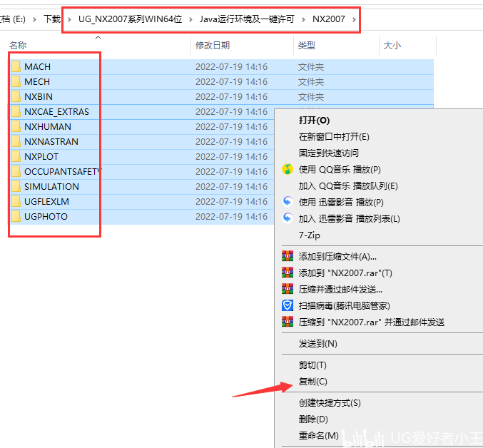Image resolution: width=483 pixels, height=448 pixels.
Task: Click WinRAR icon beside 添加到 "NX2007.rar"(T)
Action: coord(288,273)
